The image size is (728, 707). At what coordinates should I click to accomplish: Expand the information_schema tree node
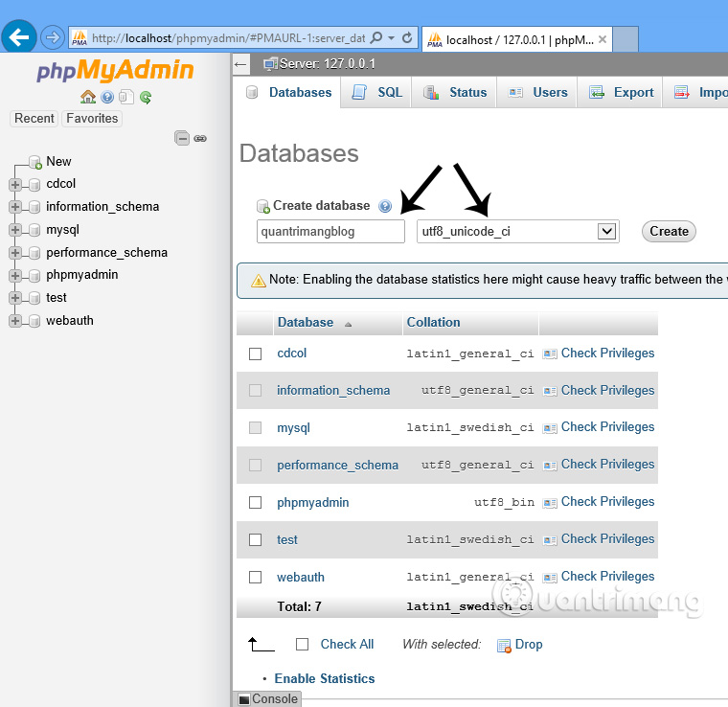(15, 207)
